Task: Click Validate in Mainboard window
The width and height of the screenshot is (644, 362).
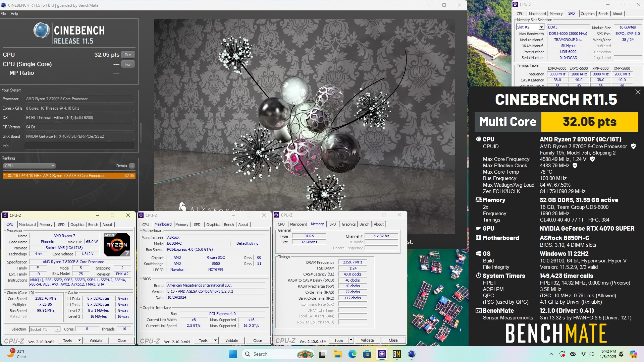Action: point(232,341)
